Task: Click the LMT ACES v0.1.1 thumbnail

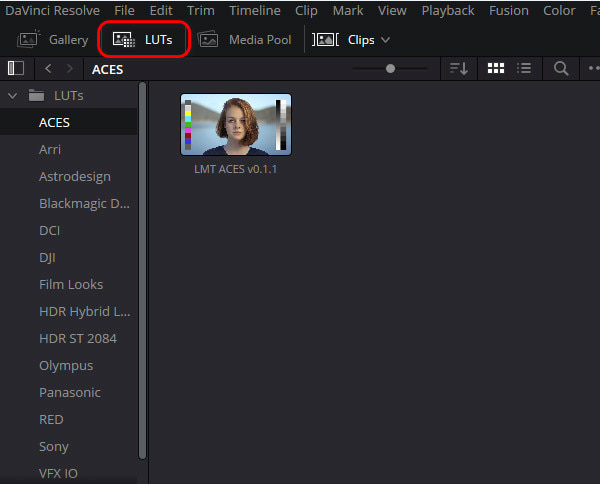Action: click(236, 125)
